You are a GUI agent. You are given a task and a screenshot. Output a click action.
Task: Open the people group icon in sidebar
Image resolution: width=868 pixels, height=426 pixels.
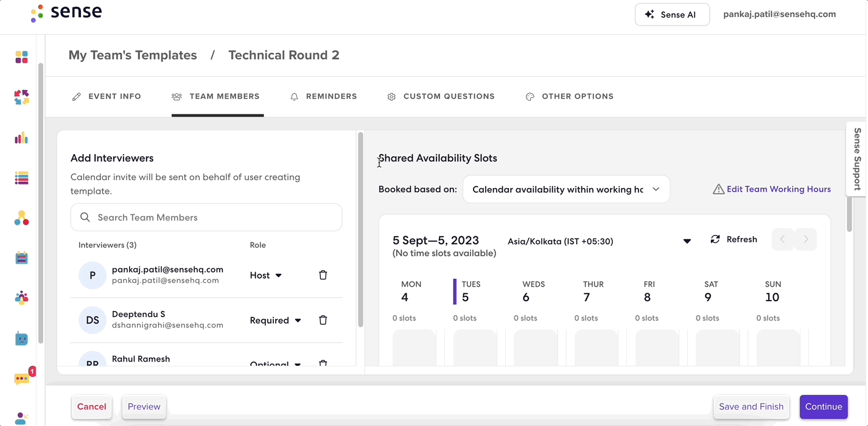[x=21, y=298]
